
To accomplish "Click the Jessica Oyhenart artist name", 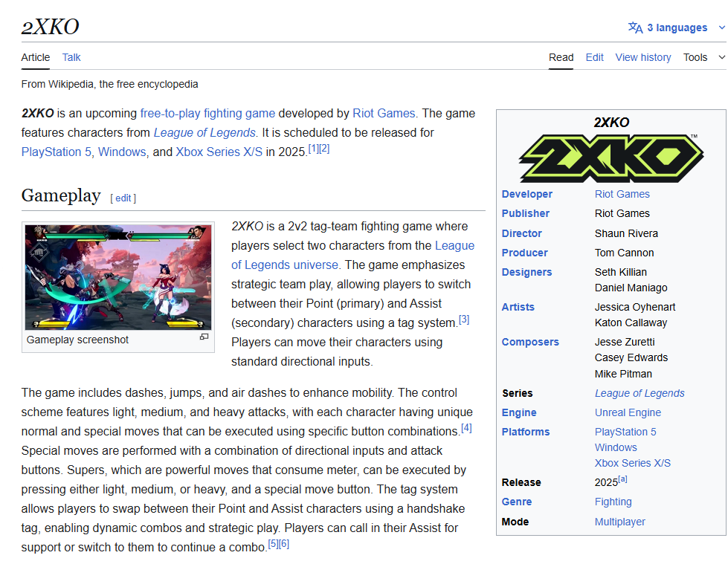I will [635, 307].
